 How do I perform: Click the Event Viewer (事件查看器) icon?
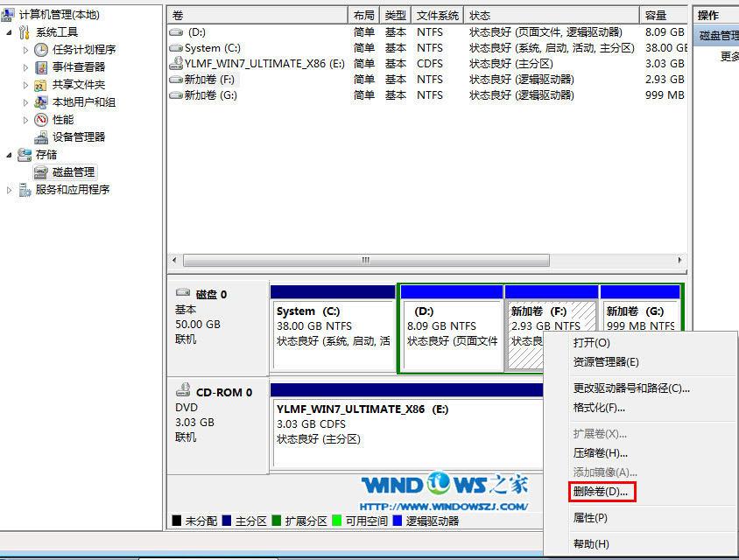click(41, 67)
